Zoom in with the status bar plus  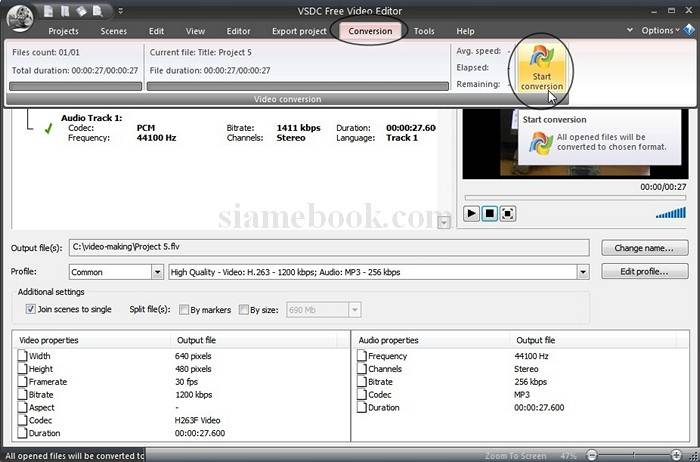tap(676, 455)
